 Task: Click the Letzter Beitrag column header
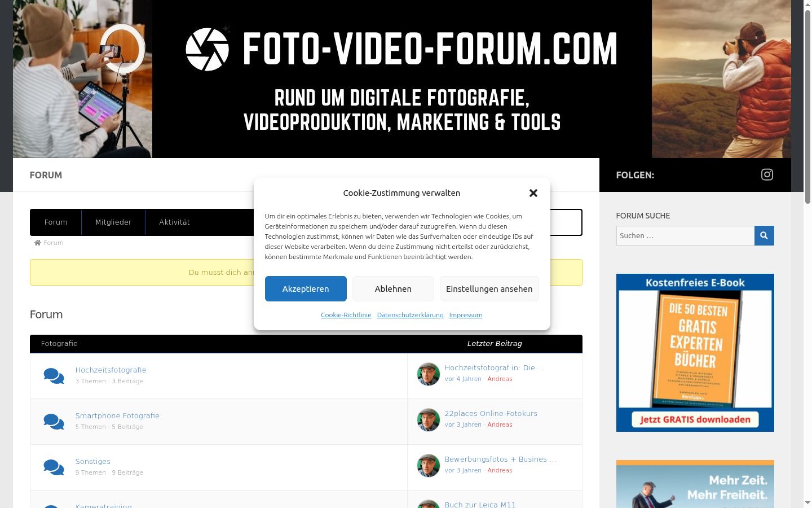[495, 344]
